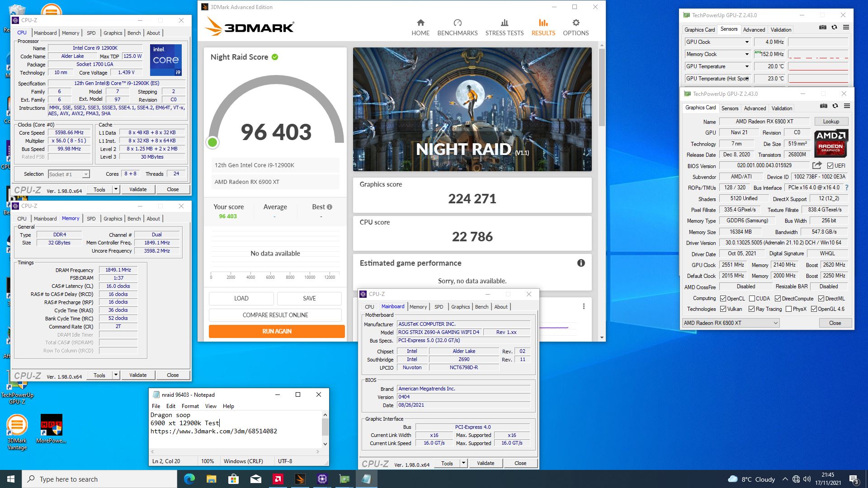
Task: Select the MorePowerTool desktop icon
Action: point(51,429)
